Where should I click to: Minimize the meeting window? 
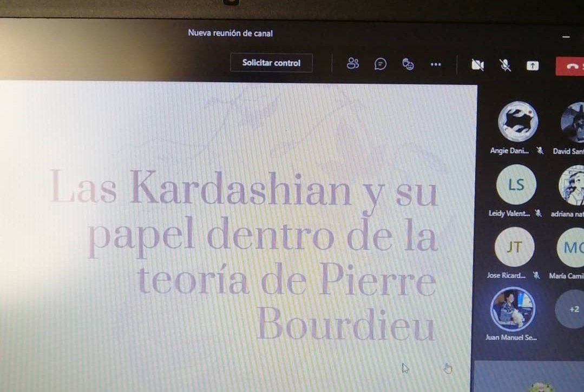[566, 37]
